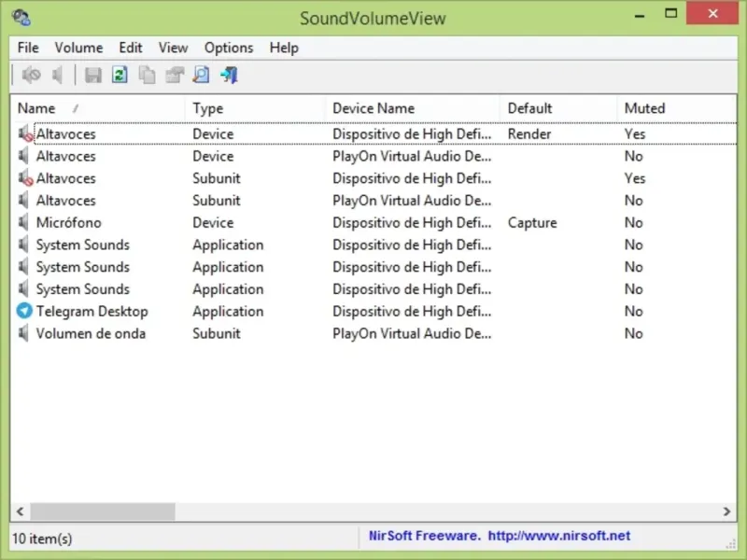Screen dimensions: 747x560
Task: Click the Mute toolbar icon
Action: point(32,75)
